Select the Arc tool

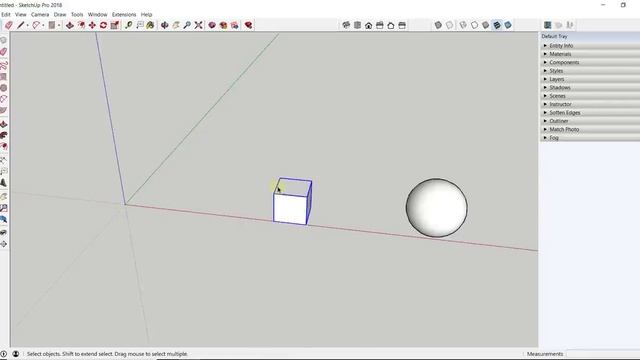pyautogui.click(x=36, y=25)
